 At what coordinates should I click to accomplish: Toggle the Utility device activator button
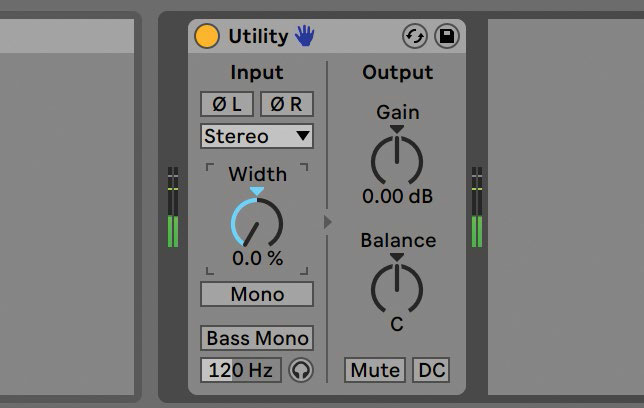pyautogui.click(x=207, y=36)
